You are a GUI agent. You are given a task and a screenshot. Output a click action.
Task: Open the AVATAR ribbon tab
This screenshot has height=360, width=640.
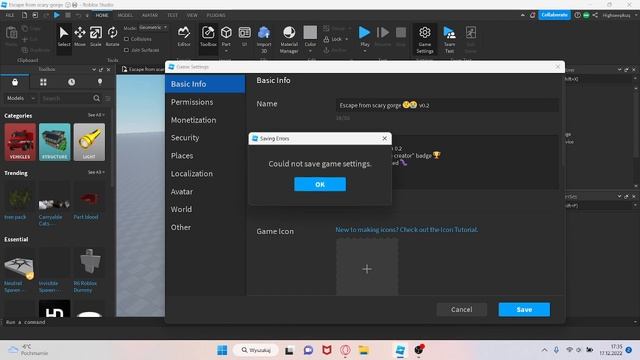(150, 15)
